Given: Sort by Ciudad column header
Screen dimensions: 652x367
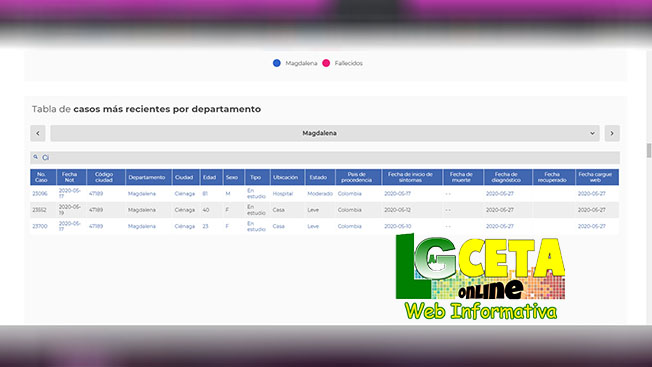Looking at the screenshot, I should point(185,177).
